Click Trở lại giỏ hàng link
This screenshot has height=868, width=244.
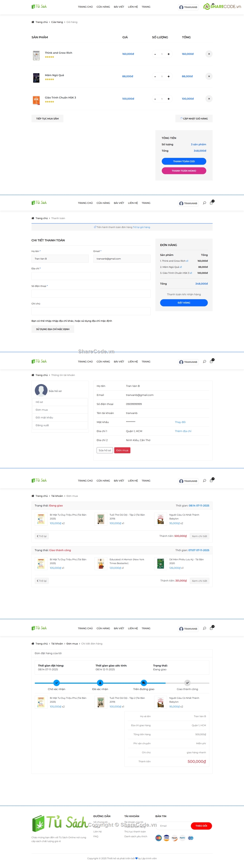[x=141, y=227]
